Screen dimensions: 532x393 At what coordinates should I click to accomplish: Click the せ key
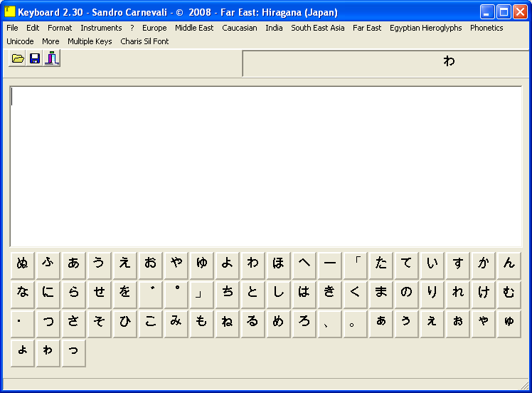(99, 295)
